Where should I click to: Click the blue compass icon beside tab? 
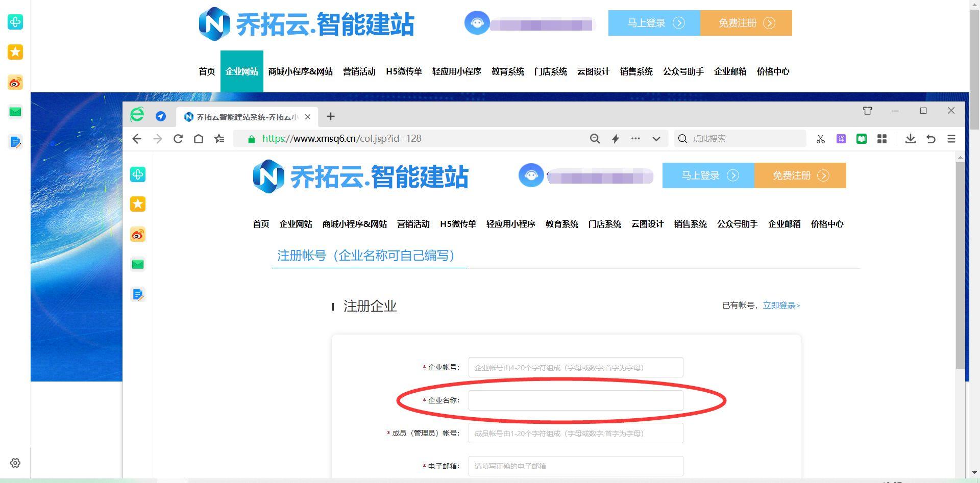161,116
